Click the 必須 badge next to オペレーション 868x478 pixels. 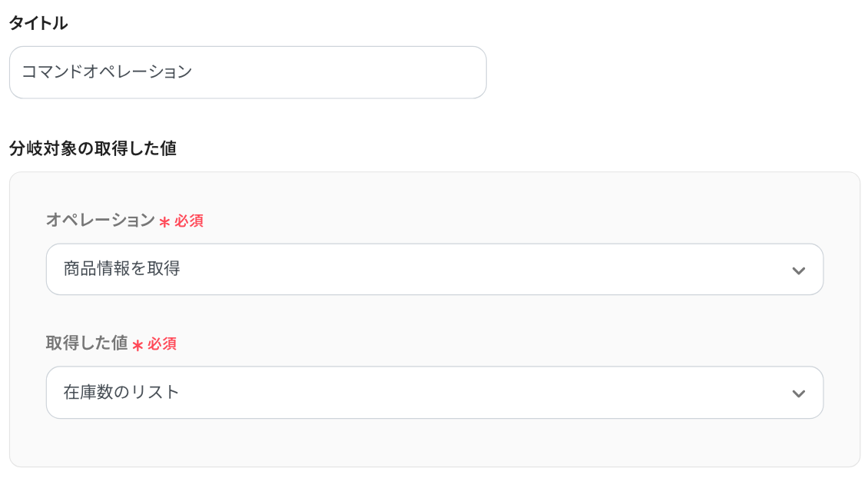(189, 221)
